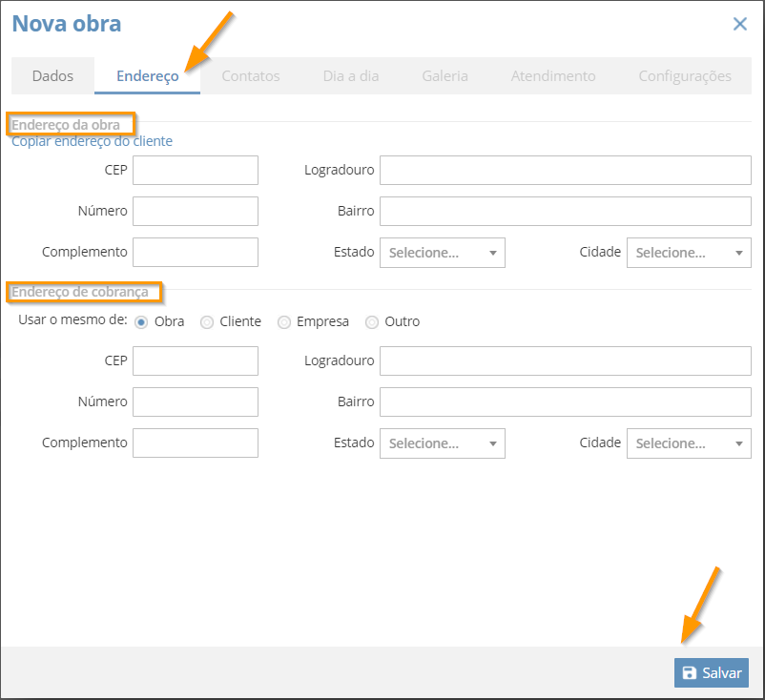Close the Nova obra dialog
This screenshot has height=700, width=765.
pyautogui.click(x=739, y=24)
